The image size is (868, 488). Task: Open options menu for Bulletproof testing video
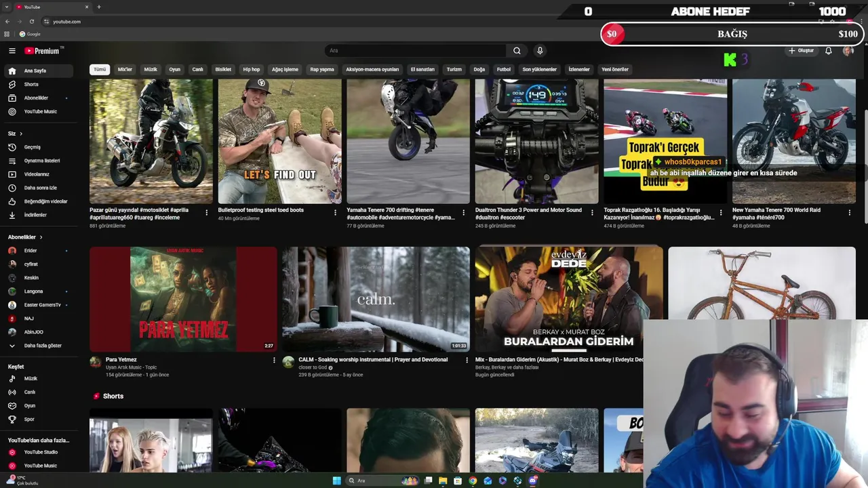(x=335, y=213)
